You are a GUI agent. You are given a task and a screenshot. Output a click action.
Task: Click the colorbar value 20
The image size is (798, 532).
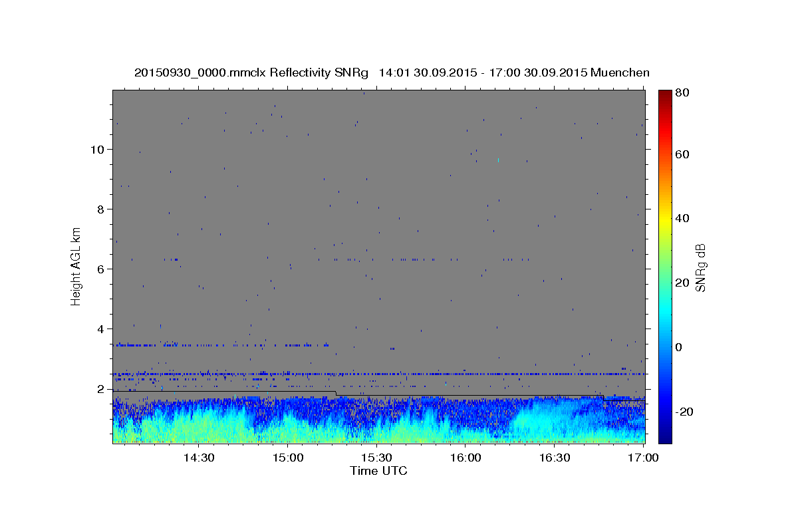coord(683,283)
